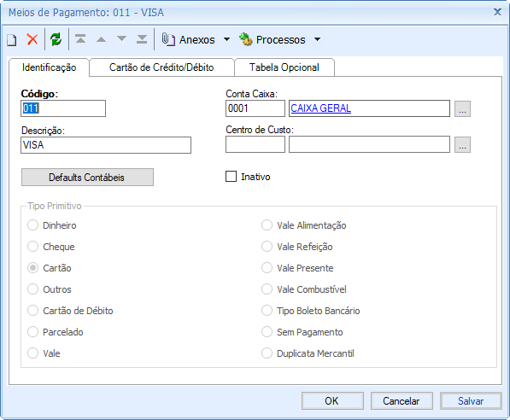Go to last record arrow icon
This screenshot has height=420, width=510.
click(x=142, y=39)
